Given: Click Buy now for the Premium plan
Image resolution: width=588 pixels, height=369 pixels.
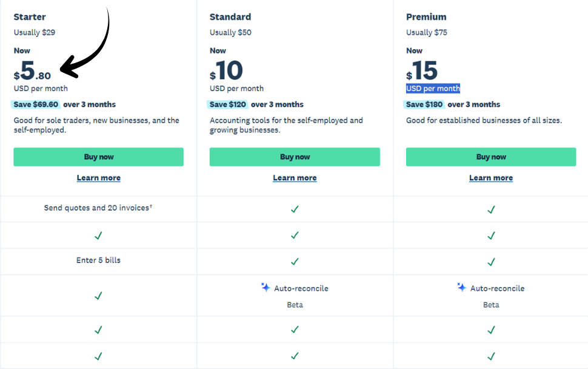Looking at the screenshot, I should 491,157.
